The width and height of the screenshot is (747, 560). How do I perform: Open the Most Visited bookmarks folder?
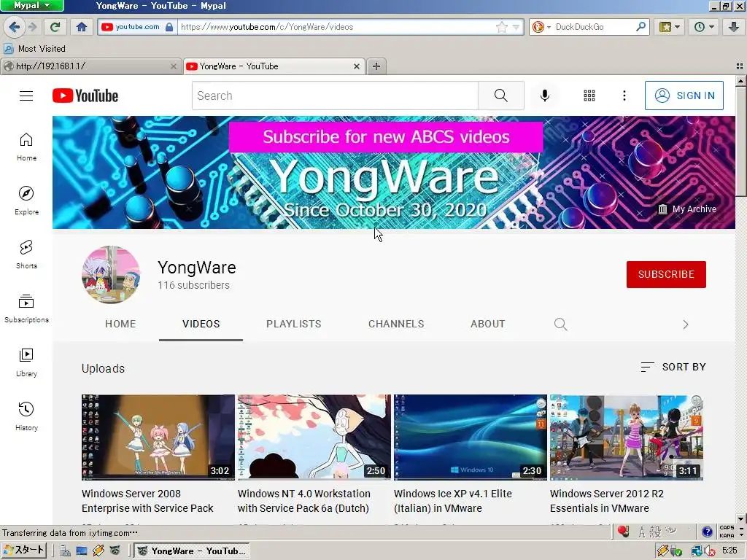tap(35, 49)
